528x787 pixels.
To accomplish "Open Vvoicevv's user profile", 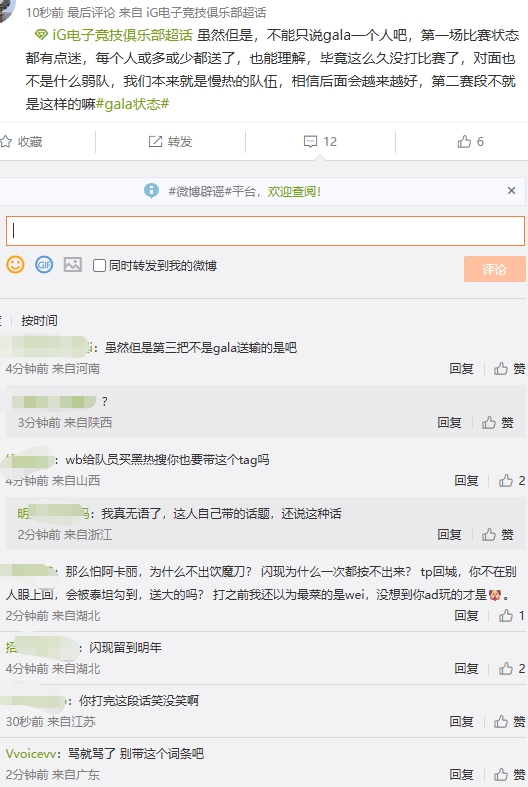I will coord(33,753).
